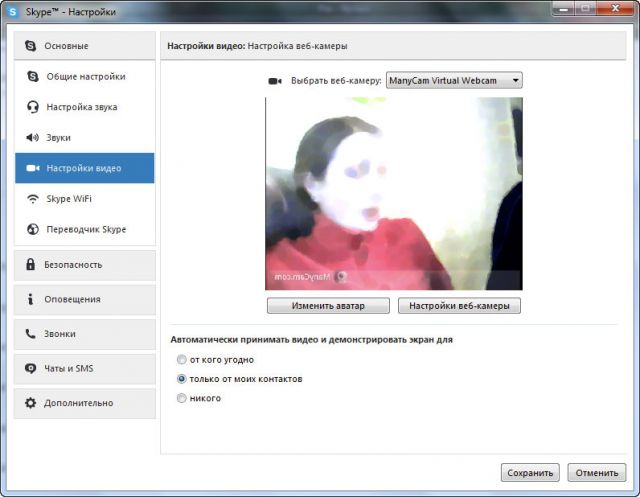Open Skype WiFi settings

coord(85,199)
